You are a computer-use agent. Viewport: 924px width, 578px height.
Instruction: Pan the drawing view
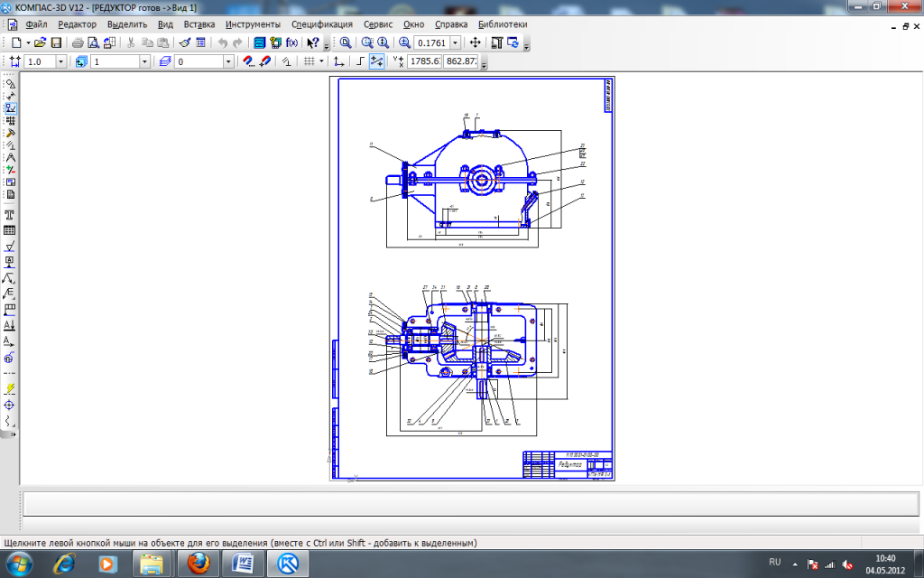pyautogui.click(x=475, y=42)
